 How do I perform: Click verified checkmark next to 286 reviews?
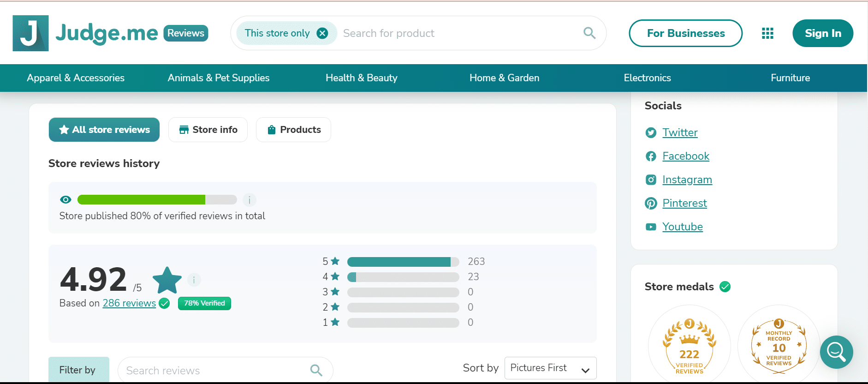(x=164, y=303)
